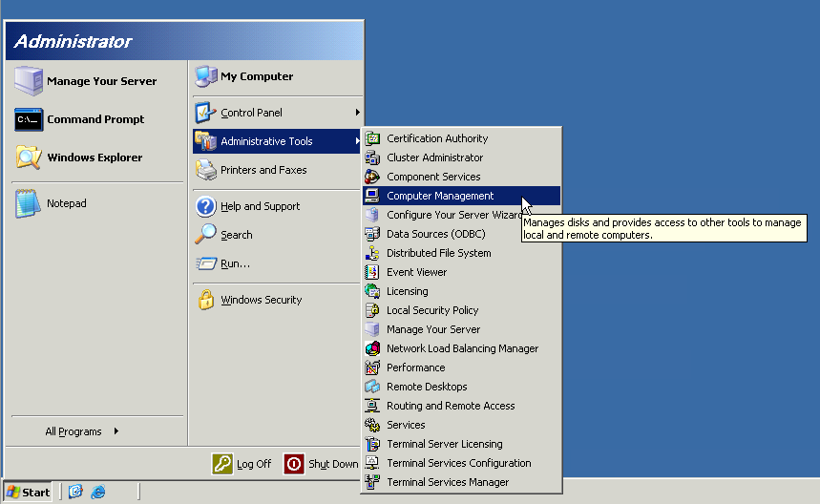Click the Performance icon
820x504 pixels.
click(372, 367)
